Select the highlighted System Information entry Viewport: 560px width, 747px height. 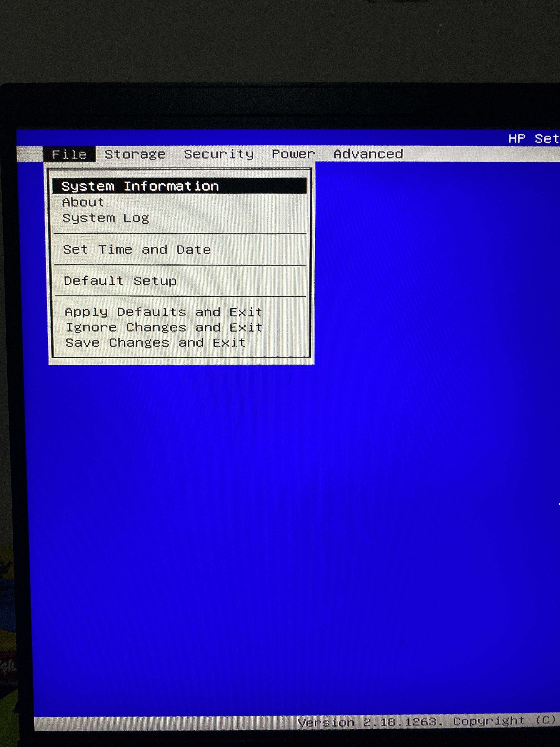(x=140, y=186)
